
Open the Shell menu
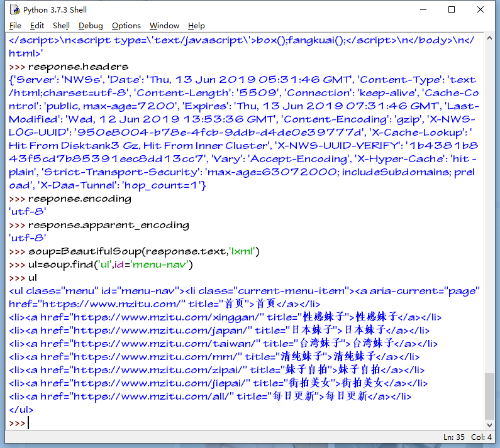(x=61, y=26)
